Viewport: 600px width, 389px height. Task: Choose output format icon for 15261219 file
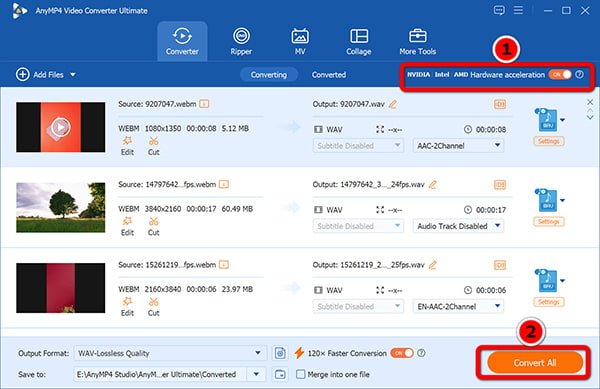pos(549,280)
